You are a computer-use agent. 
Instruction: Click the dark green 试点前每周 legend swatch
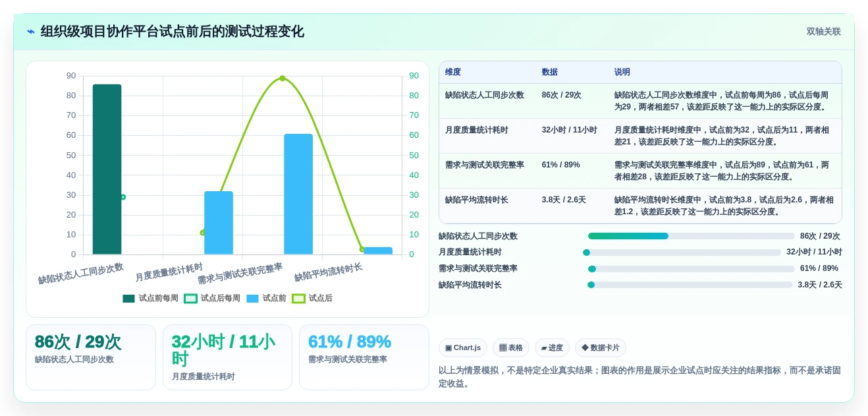128,299
